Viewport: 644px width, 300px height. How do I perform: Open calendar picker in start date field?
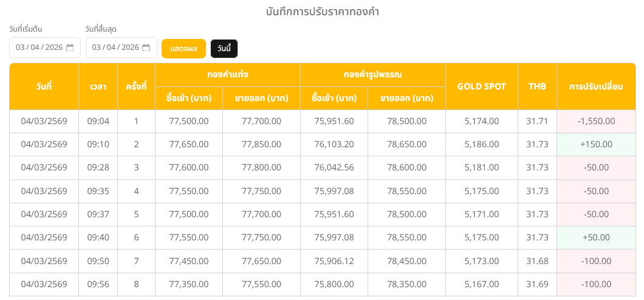click(x=70, y=48)
